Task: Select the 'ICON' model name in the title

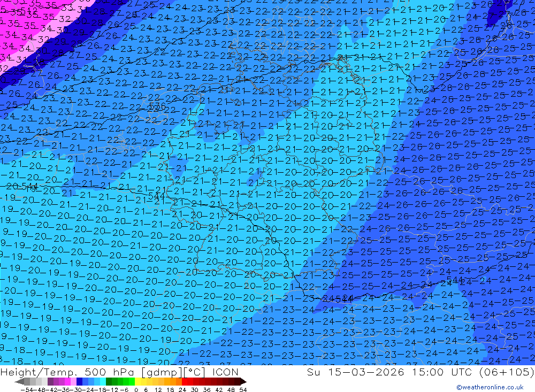Action: 225,372
